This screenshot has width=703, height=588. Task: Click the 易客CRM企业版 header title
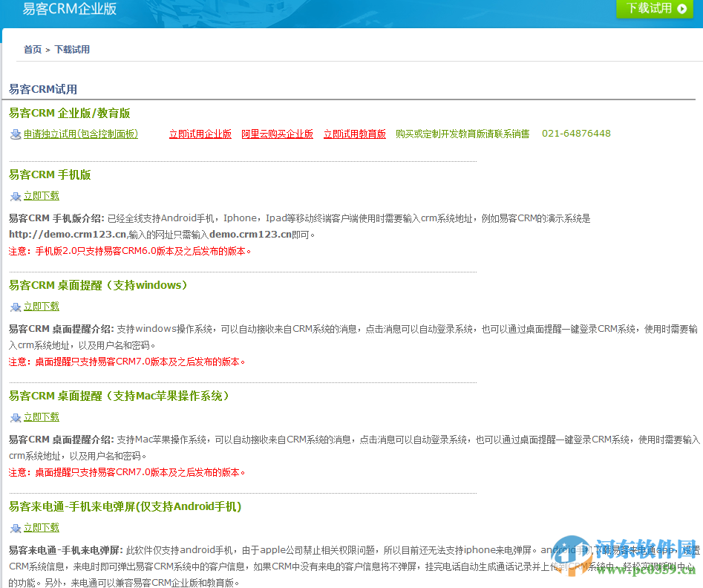(70, 10)
